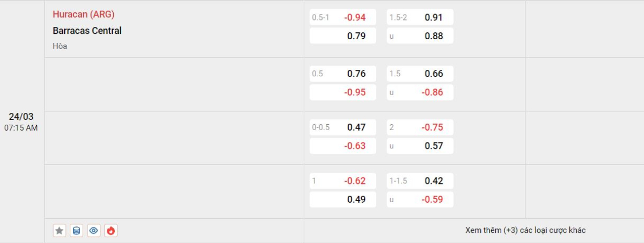Image resolution: width=644 pixels, height=243 pixels.
Task: Open the Huracan (ARG) team link
Action: coord(83,15)
